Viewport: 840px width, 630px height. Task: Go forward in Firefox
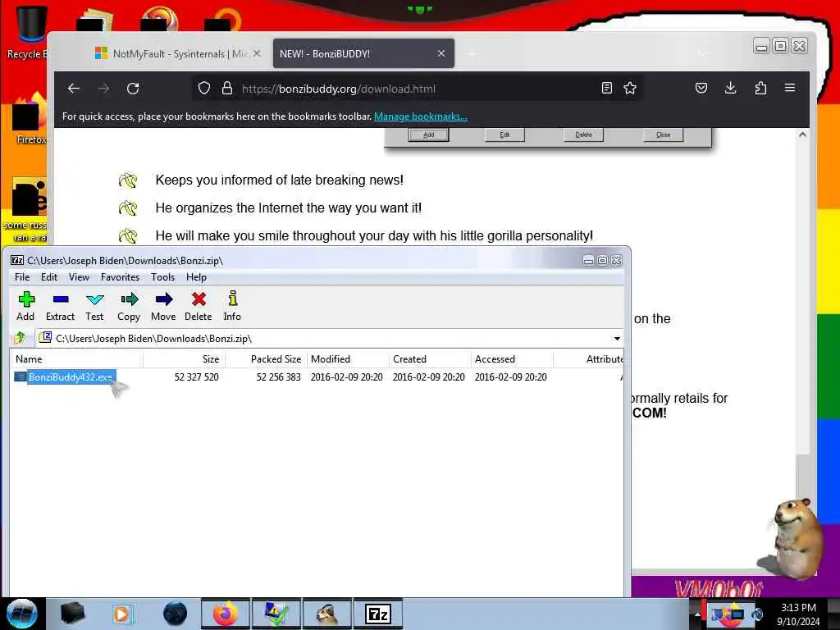(103, 89)
